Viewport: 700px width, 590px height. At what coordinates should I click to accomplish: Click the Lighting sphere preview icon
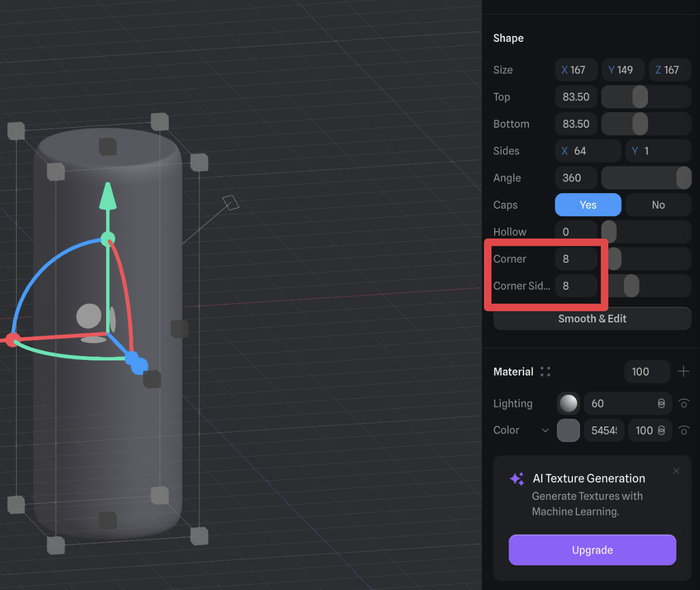(x=568, y=403)
